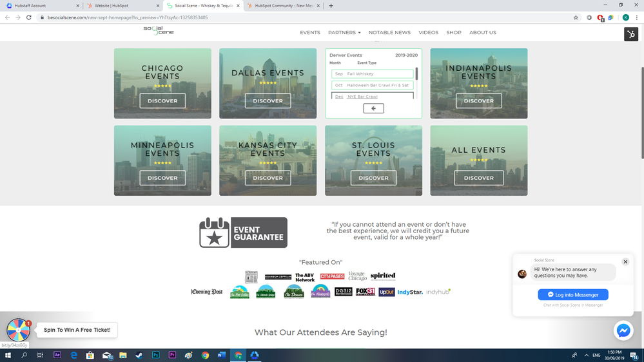
Task: Click Discover on the Chicago Events card
Action: (x=162, y=101)
